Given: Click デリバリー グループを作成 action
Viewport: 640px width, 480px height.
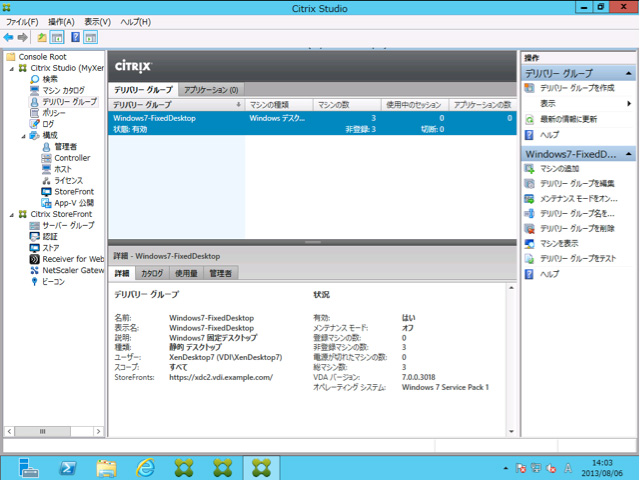Looking at the screenshot, I should (x=577, y=88).
